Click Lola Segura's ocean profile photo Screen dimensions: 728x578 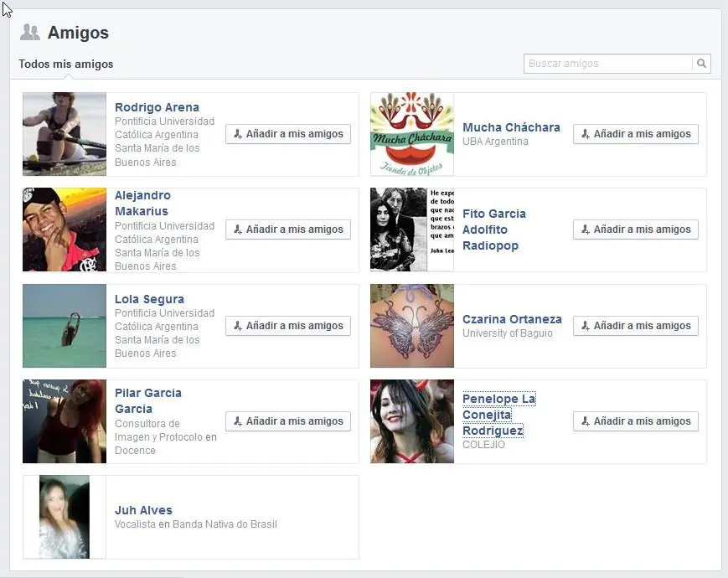(65, 326)
